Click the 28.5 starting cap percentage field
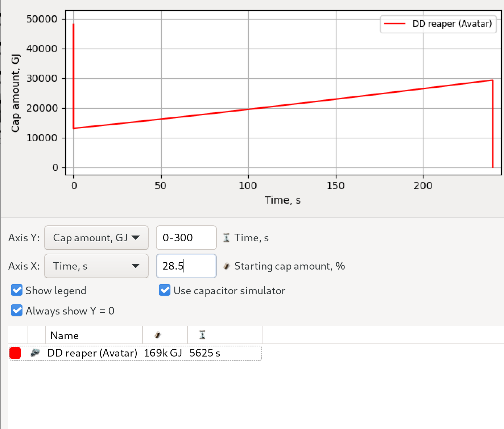The width and height of the screenshot is (504, 429). (x=186, y=266)
